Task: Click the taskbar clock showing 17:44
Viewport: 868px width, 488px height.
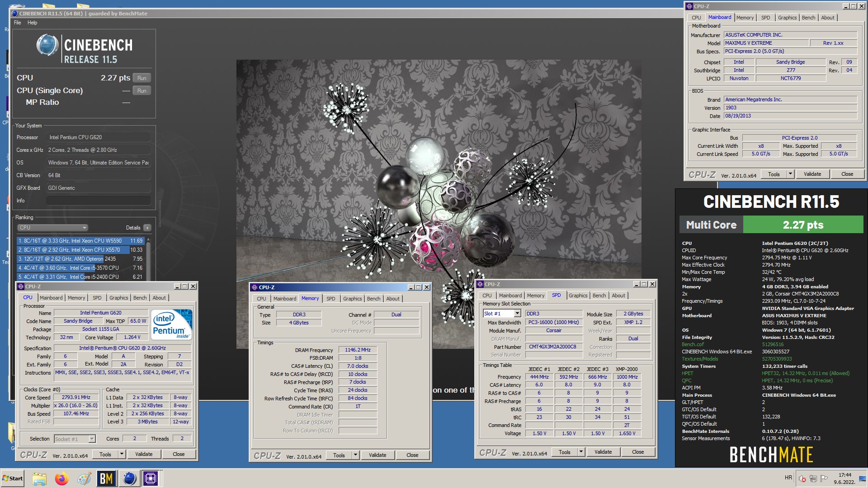Action: 844,479
